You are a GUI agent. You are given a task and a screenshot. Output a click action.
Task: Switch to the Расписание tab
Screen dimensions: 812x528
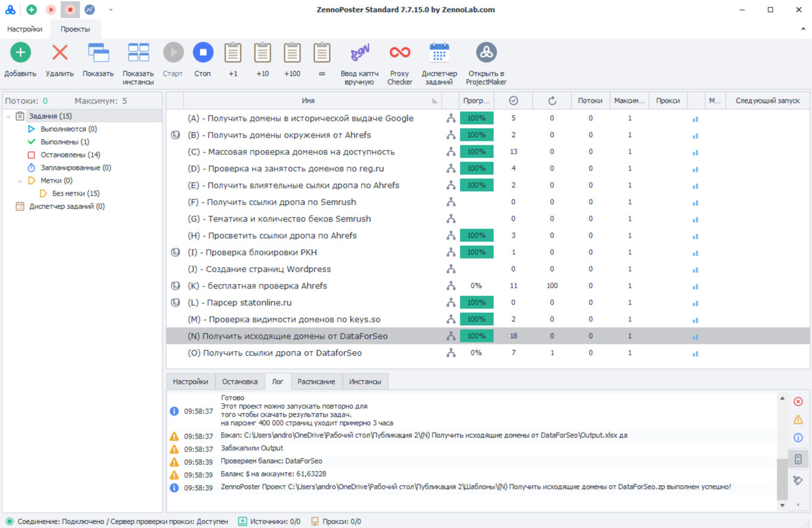click(x=316, y=382)
